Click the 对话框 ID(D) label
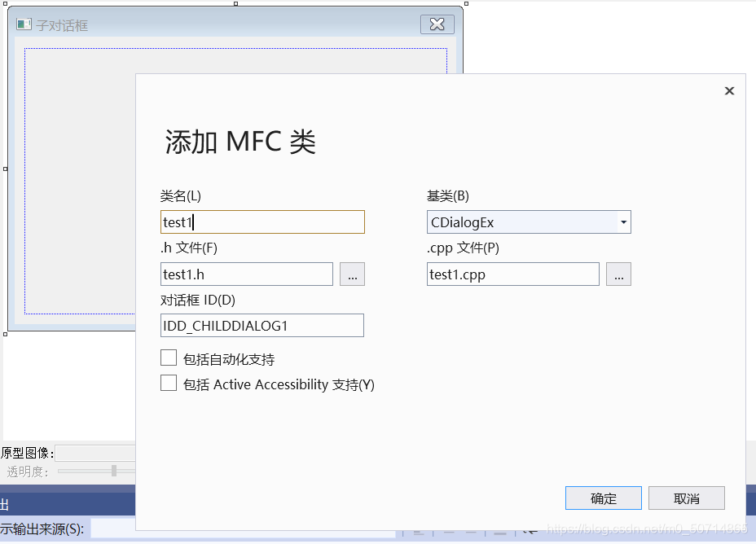Viewport: 756px width, 544px height. 198,301
